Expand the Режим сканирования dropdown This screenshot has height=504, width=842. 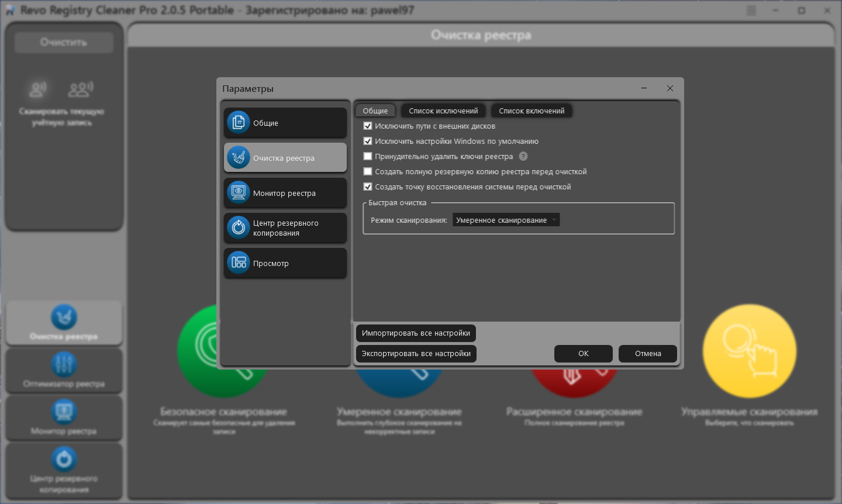click(x=506, y=220)
